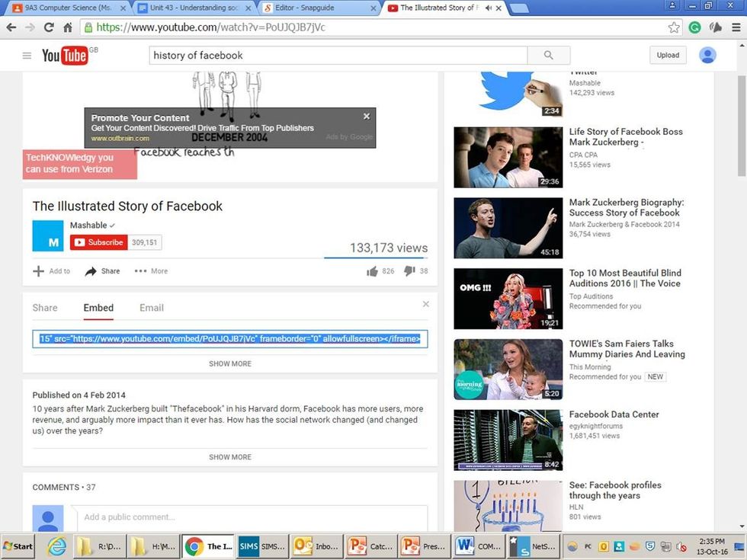Open SIMS taskbar application
Viewport: 747px width, 560px height.
(x=261, y=546)
